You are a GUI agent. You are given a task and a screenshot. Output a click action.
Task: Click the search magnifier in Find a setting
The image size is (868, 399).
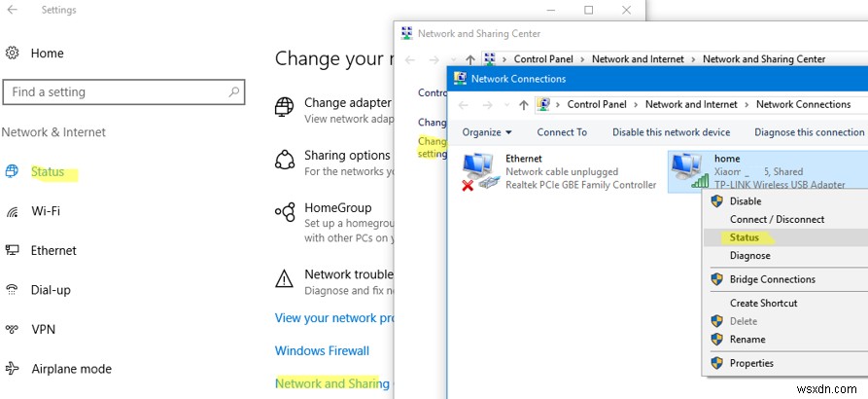pos(233,92)
